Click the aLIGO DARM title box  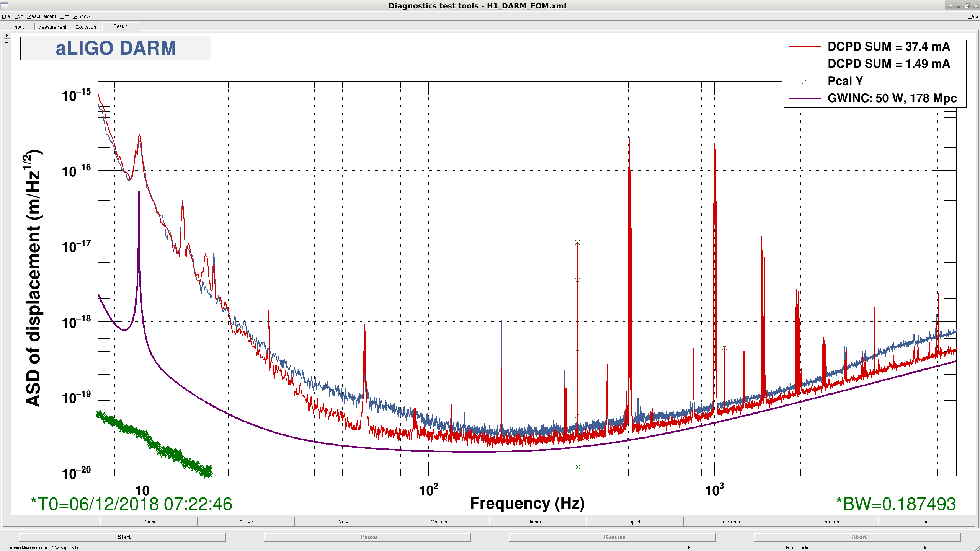pos(116,48)
